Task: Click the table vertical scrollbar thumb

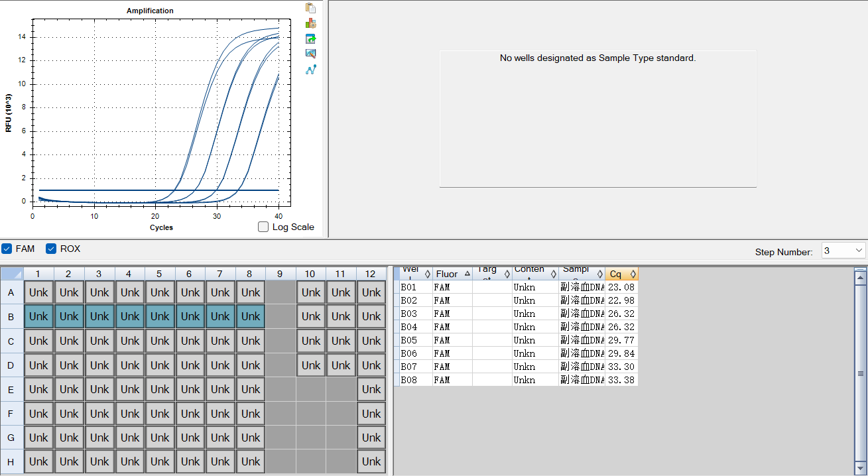Action: point(861,373)
